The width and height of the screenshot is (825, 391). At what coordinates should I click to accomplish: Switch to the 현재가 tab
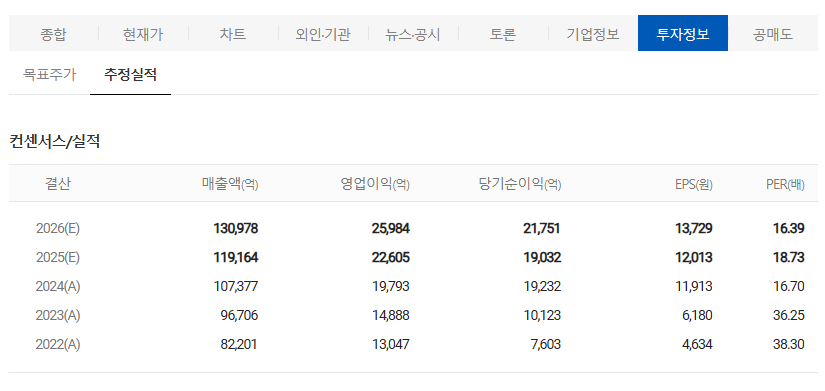pos(143,35)
